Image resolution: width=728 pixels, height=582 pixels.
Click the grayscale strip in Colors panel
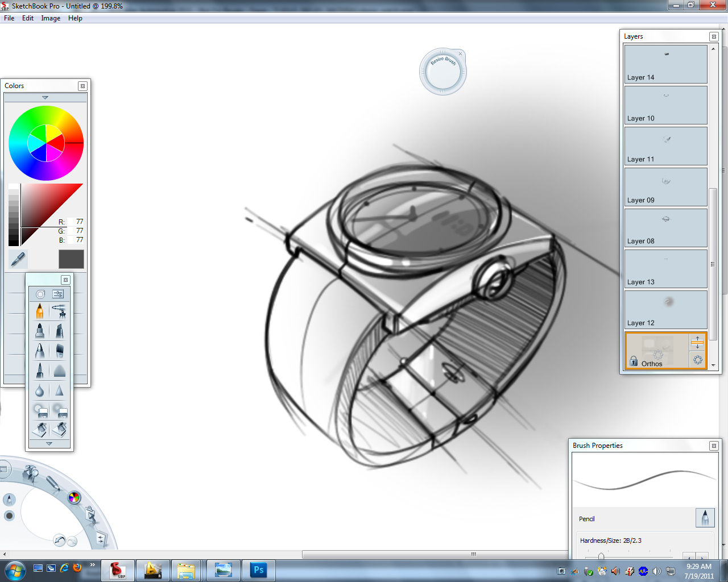[x=14, y=214]
